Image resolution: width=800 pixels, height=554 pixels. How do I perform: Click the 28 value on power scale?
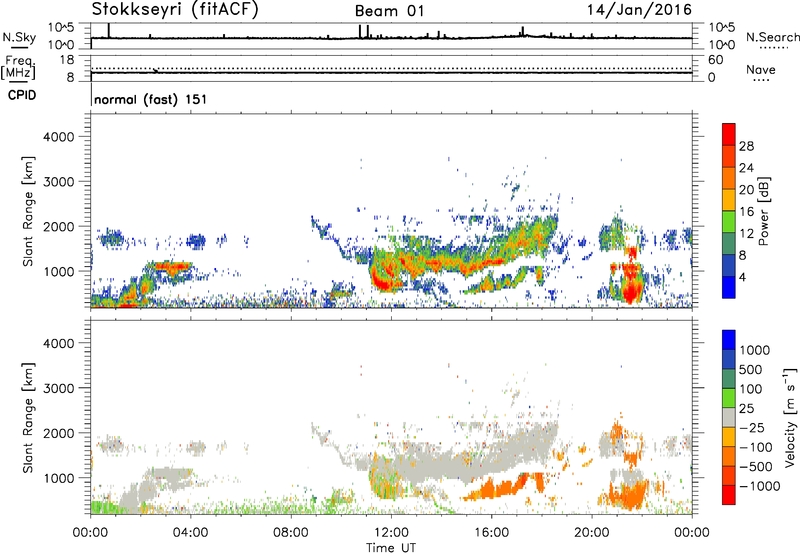746,146
